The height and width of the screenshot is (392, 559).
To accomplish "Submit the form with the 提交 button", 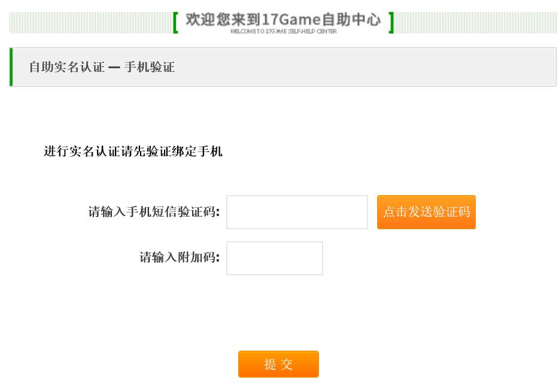I will click(278, 364).
